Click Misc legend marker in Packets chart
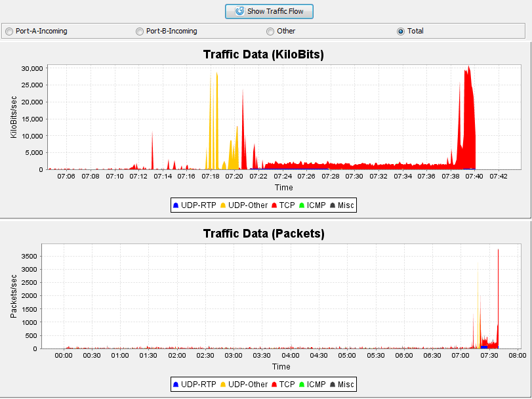This screenshot has height=399, width=532. pyautogui.click(x=333, y=385)
